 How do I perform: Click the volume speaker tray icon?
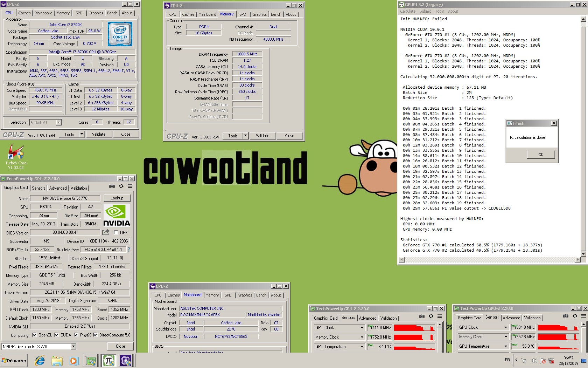(x=534, y=361)
